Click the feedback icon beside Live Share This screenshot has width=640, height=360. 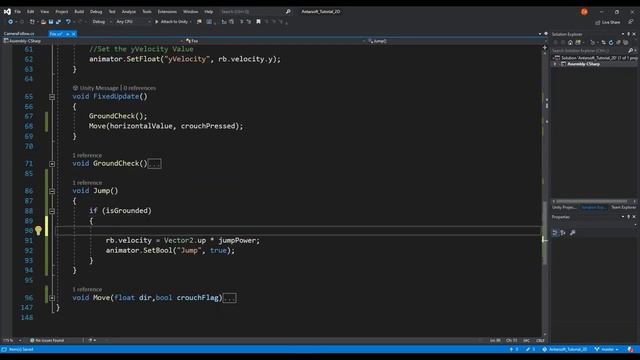(x=631, y=22)
